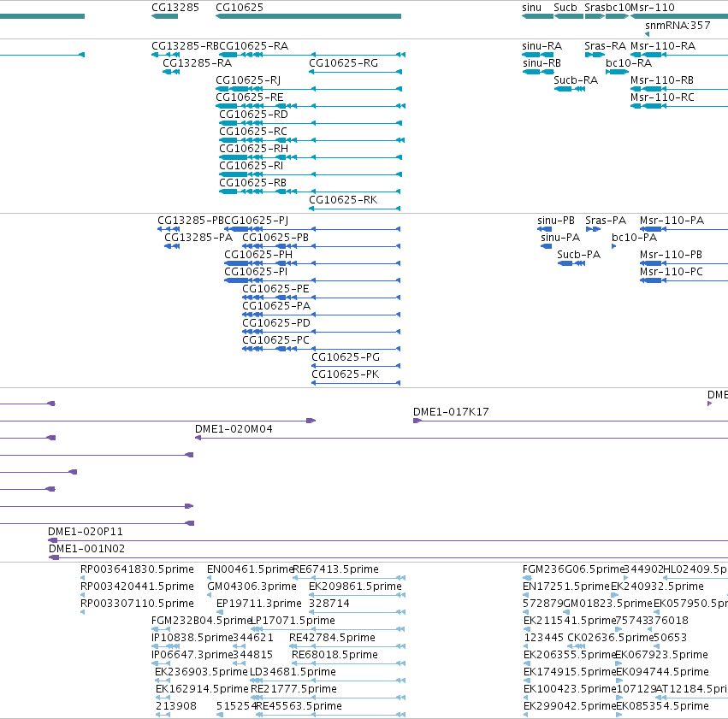Select transcript bc10-RA
This screenshot has height=719, width=728.
pyautogui.click(x=629, y=63)
